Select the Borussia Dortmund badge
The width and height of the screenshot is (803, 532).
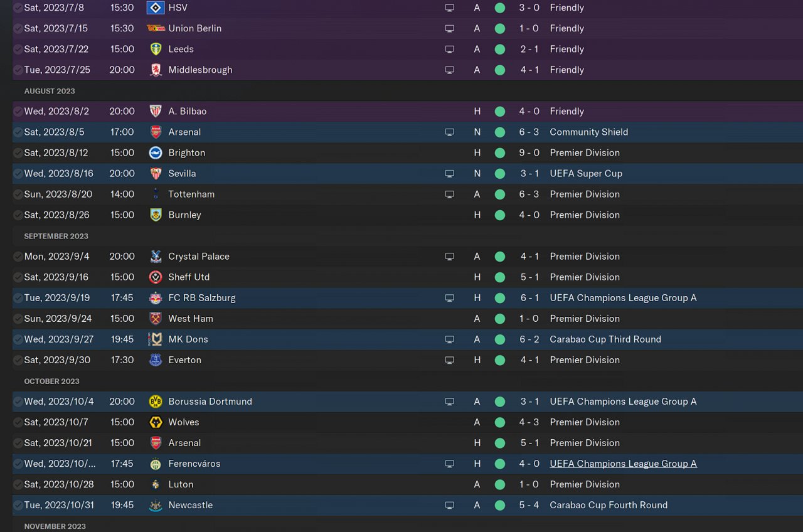pos(155,402)
